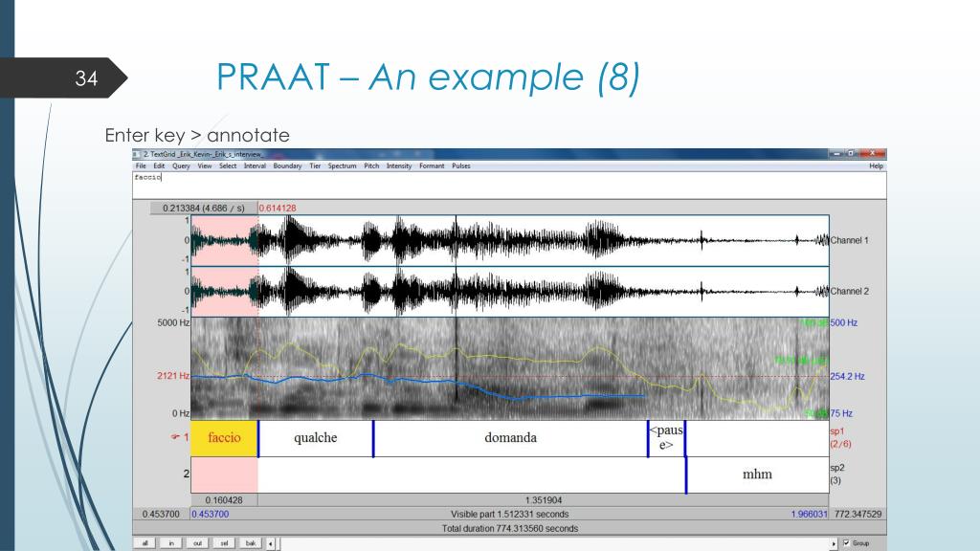Image resolution: width=980 pixels, height=551 pixels.
Task: Play the 'Visible part 1.512331 seconds' bar
Action: [x=510, y=514]
